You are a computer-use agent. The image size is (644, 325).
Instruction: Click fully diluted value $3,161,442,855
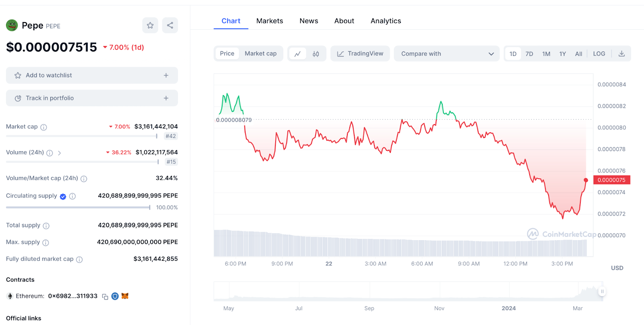pyautogui.click(x=156, y=259)
